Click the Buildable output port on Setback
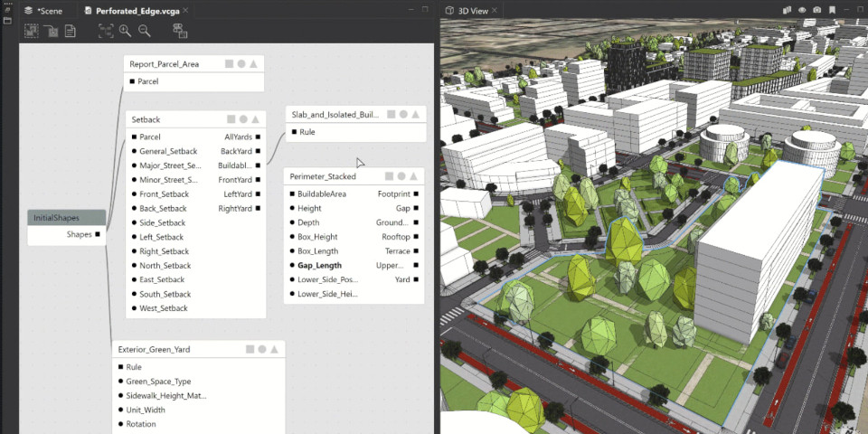This screenshot has width=868, height=434. pyautogui.click(x=257, y=165)
